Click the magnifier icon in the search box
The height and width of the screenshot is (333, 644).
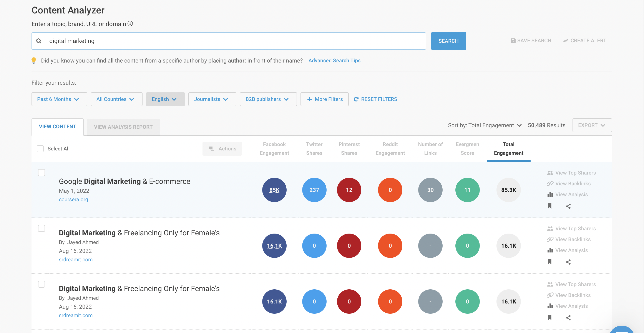coord(39,41)
